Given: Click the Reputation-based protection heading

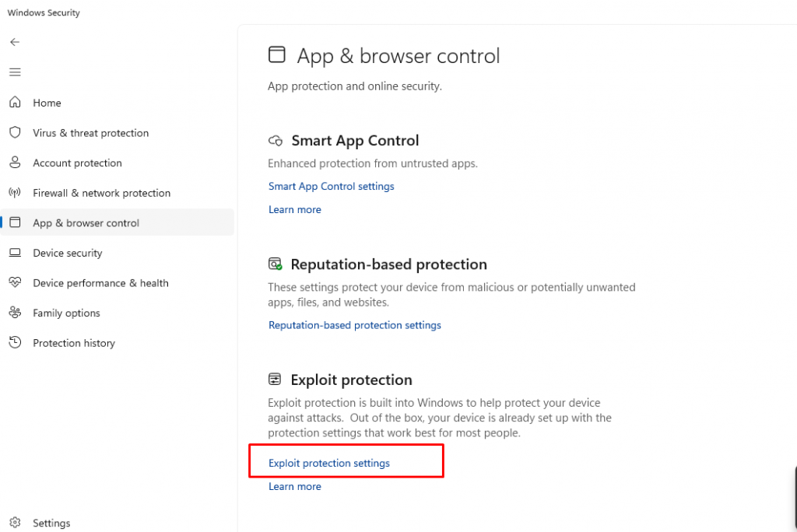Looking at the screenshot, I should click(x=389, y=264).
